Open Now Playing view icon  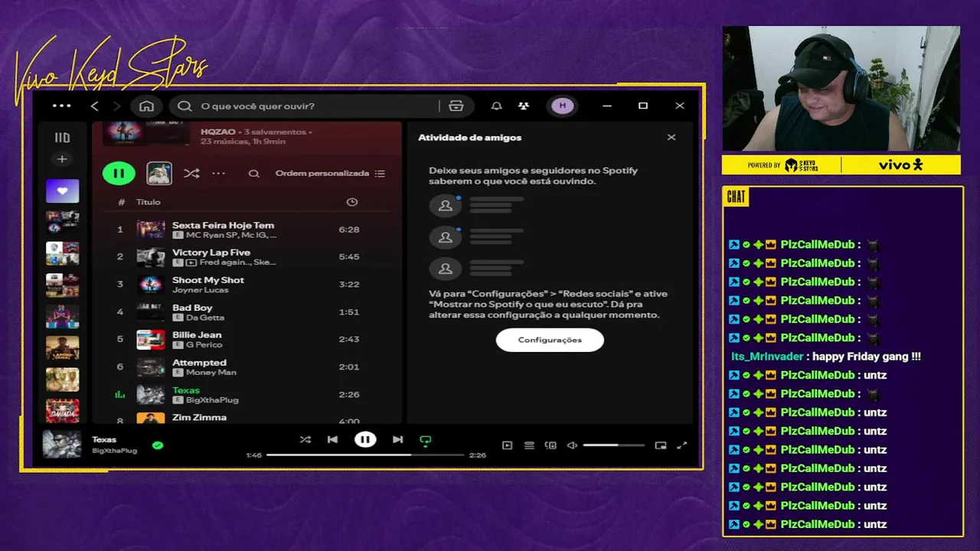click(507, 445)
